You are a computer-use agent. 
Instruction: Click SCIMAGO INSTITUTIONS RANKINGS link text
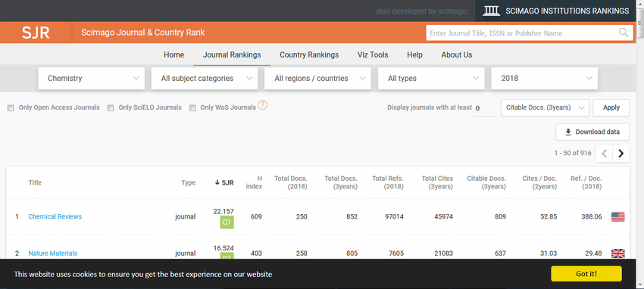(567, 11)
